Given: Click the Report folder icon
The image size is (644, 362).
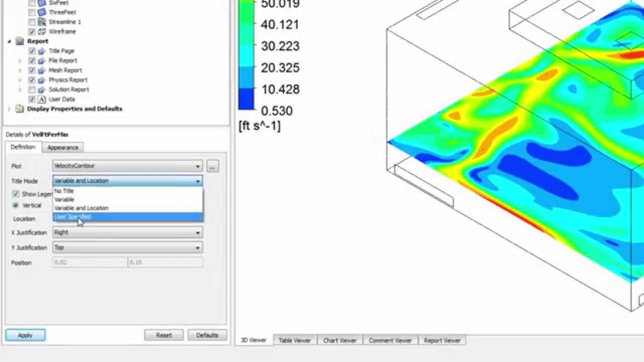Looking at the screenshot, I should point(20,41).
